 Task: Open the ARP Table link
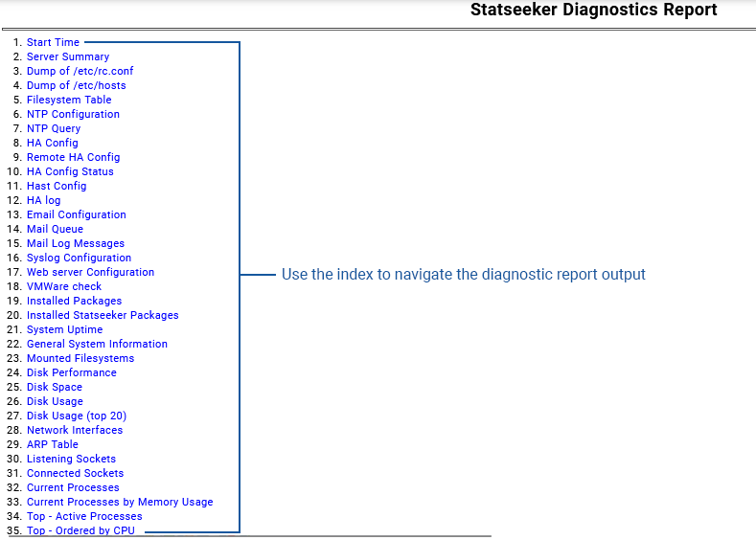[x=53, y=444]
